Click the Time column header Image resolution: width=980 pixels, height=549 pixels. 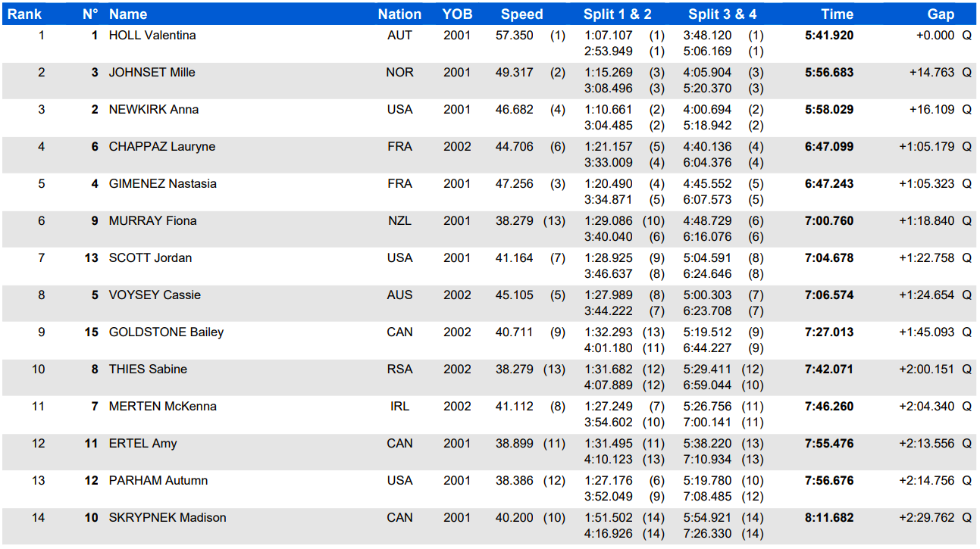pos(837,14)
